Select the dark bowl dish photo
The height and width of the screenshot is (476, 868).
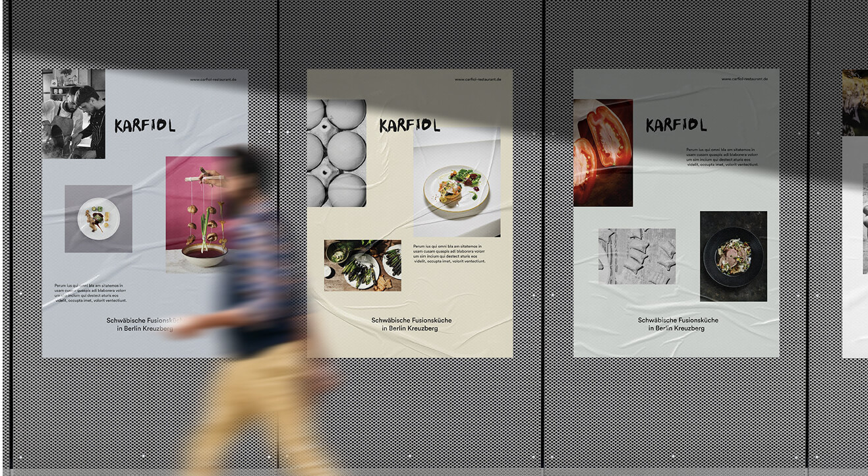[x=733, y=256]
